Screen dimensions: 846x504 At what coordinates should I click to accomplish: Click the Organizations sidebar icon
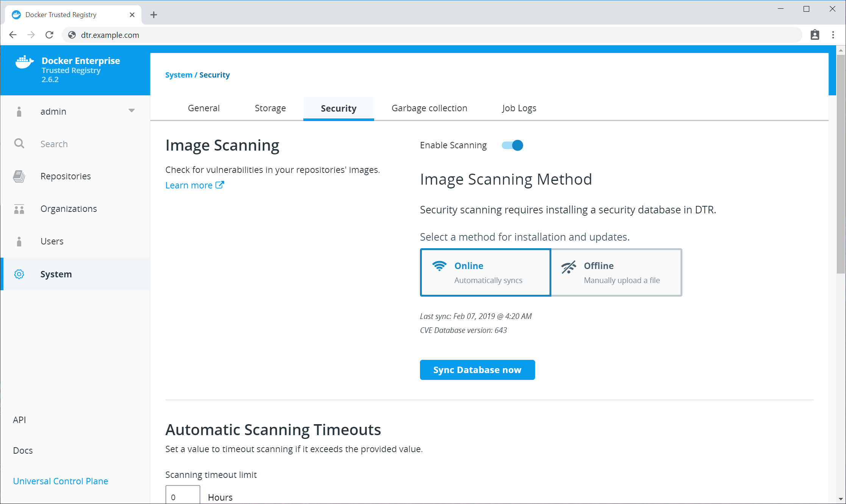tap(19, 209)
